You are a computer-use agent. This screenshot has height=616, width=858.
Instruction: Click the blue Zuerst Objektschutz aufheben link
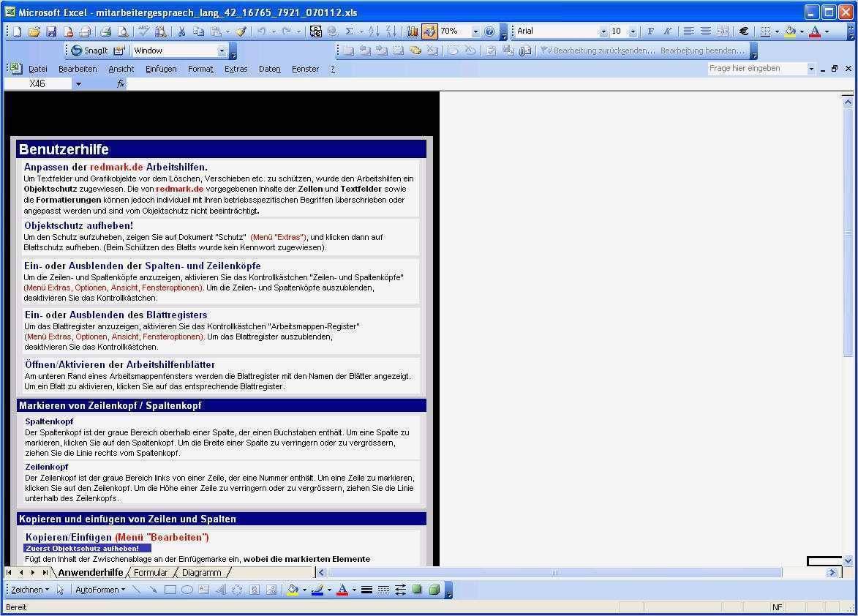point(87,548)
